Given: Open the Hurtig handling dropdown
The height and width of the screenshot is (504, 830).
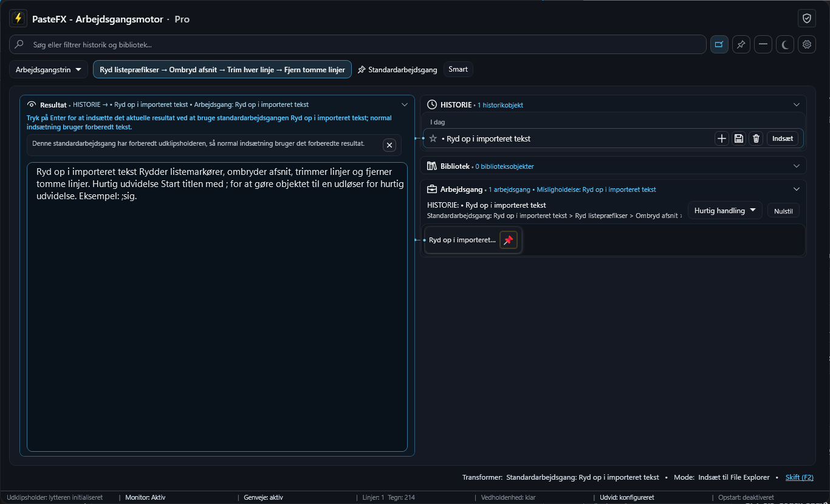Looking at the screenshot, I should pyautogui.click(x=725, y=210).
